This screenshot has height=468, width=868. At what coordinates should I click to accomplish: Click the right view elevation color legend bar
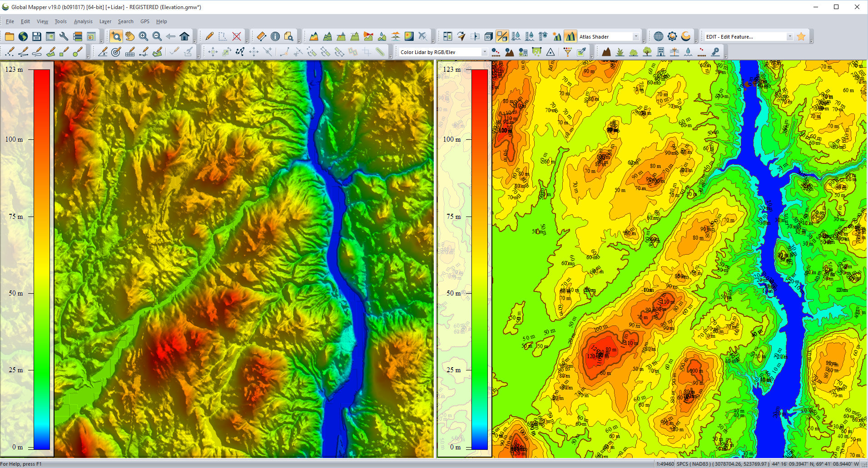480,259
